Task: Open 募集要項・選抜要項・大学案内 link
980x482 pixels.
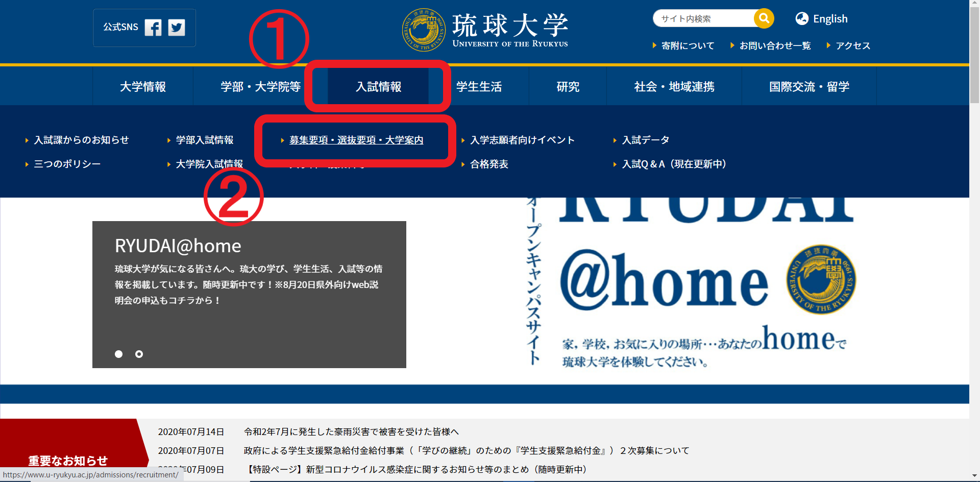Action: click(356, 140)
